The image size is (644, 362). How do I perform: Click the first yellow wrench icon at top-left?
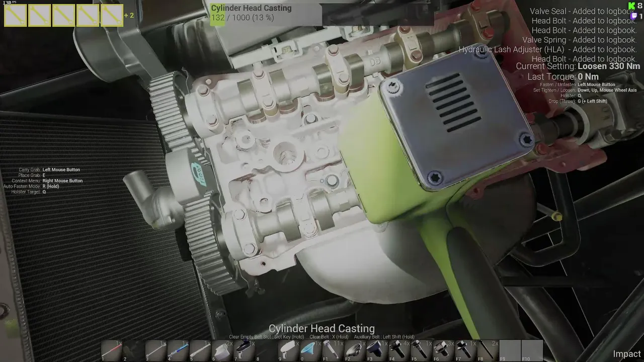click(15, 15)
